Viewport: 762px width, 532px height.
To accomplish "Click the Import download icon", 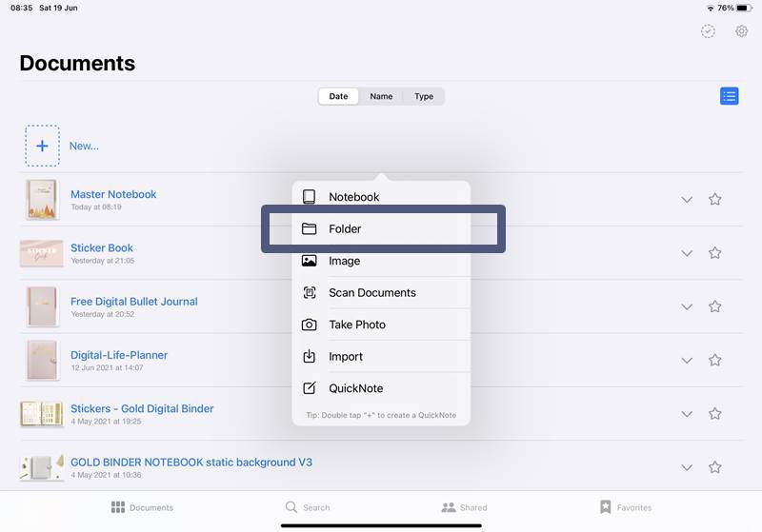I will click(x=309, y=356).
